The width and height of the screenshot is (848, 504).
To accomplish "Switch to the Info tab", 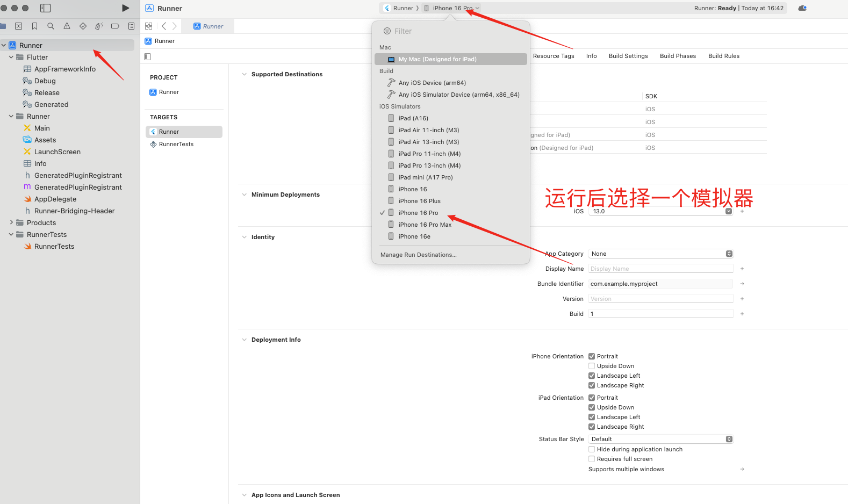I will pos(591,56).
